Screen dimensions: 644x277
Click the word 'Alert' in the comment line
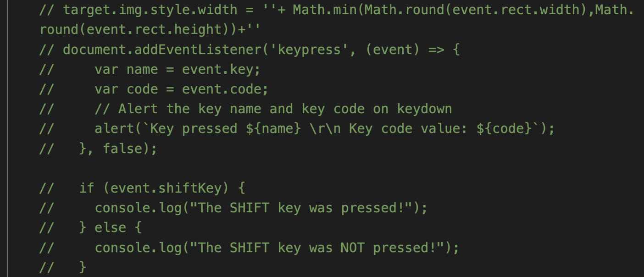pyautogui.click(x=138, y=109)
